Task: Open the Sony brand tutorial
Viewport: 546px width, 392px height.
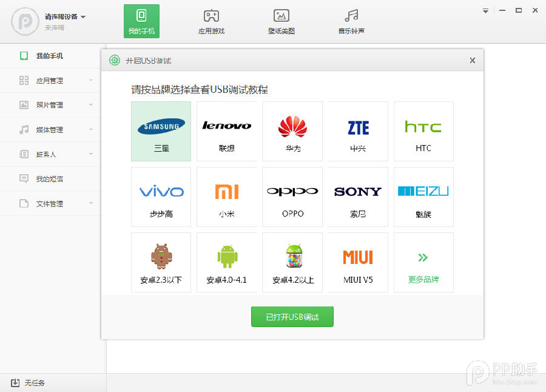Action: click(358, 197)
